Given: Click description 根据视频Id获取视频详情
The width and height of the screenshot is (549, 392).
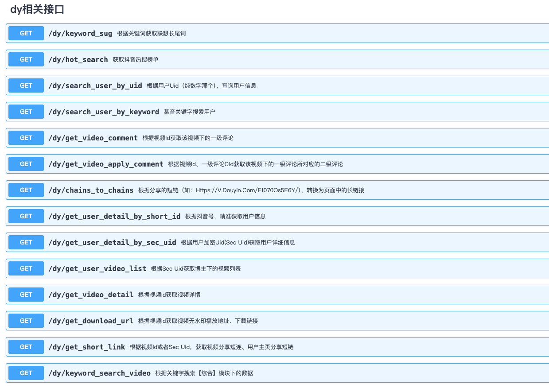Looking at the screenshot, I should pos(169,295).
